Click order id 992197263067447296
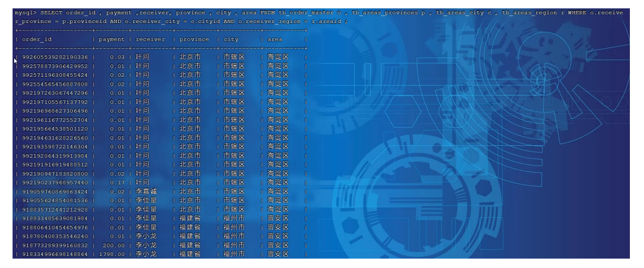 tap(55, 93)
